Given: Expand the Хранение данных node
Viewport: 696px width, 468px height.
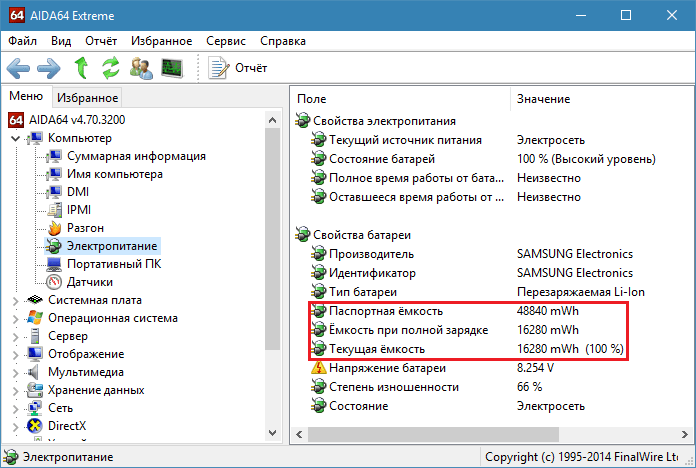Looking at the screenshot, I should click(16, 391).
